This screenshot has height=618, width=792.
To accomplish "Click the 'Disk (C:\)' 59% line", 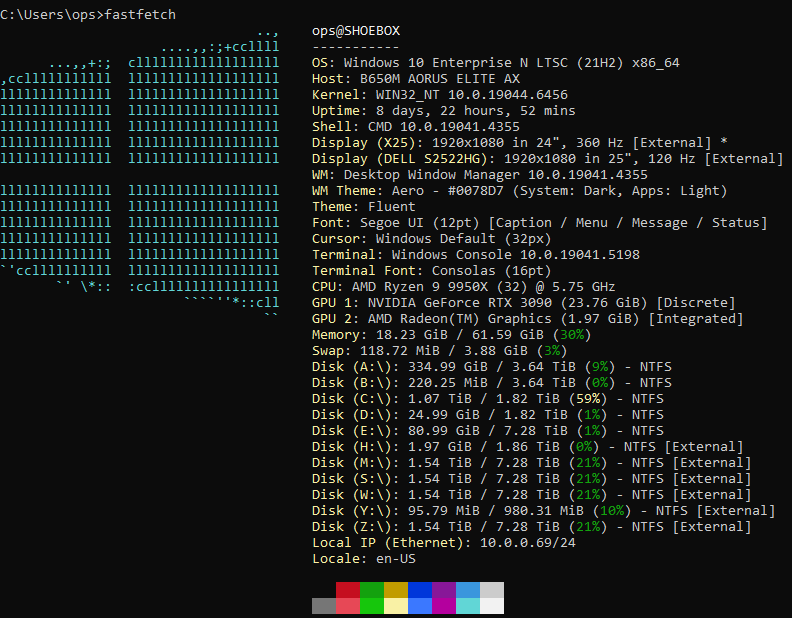I will click(x=488, y=399).
